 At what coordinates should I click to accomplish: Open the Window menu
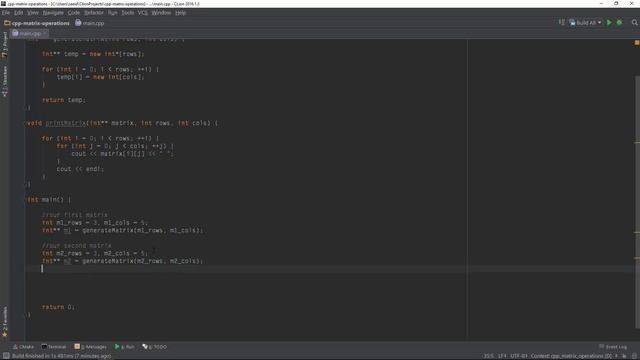tap(161, 13)
